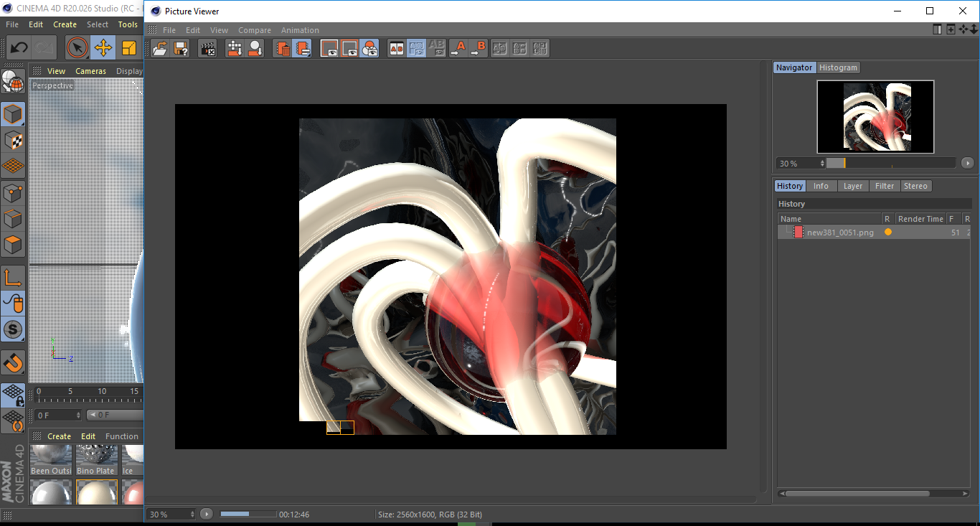Open the File menu in Picture Viewer
Screen dimensions: 980x526
(169, 30)
